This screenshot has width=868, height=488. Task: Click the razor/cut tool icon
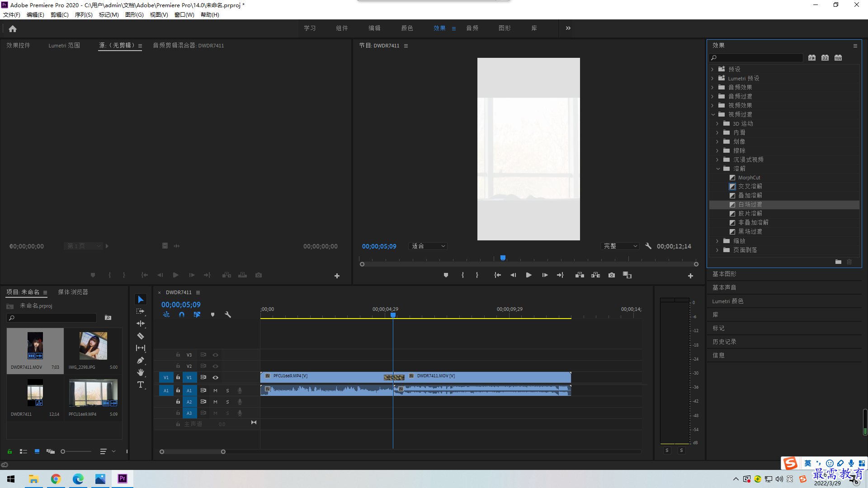[141, 335]
